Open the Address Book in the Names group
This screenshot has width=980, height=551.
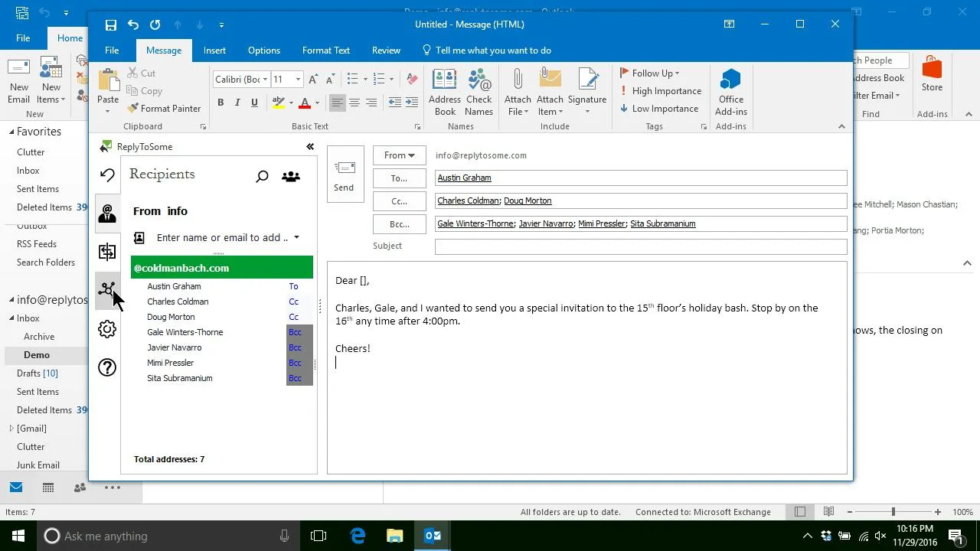click(x=445, y=92)
